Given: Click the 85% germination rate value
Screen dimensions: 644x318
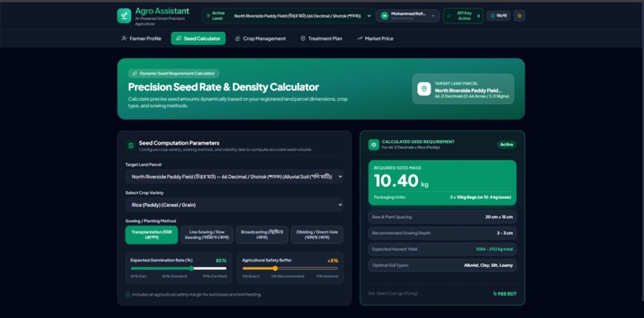Looking at the screenshot, I should coord(221,260).
